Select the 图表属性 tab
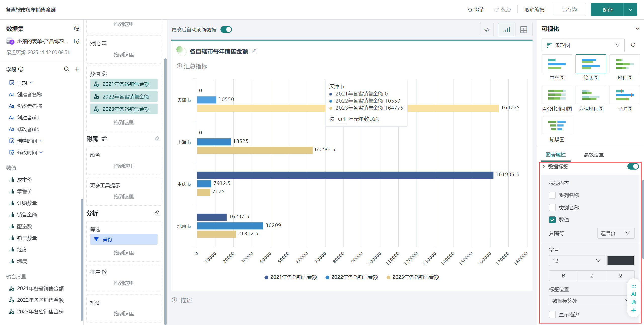The width and height of the screenshot is (644, 325). tap(555, 155)
